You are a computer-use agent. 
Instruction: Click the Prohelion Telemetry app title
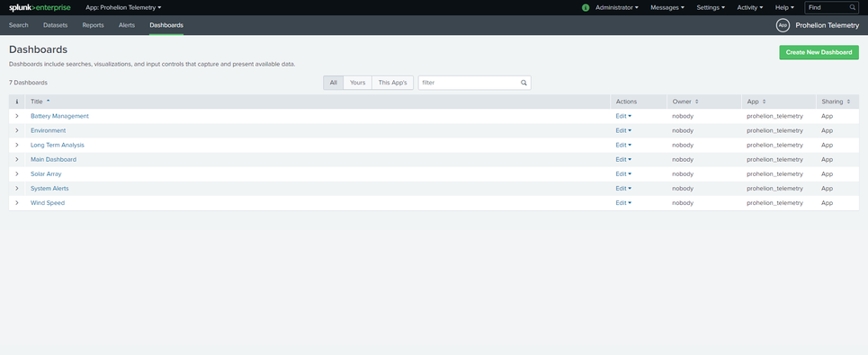pyautogui.click(x=827, y=25)
